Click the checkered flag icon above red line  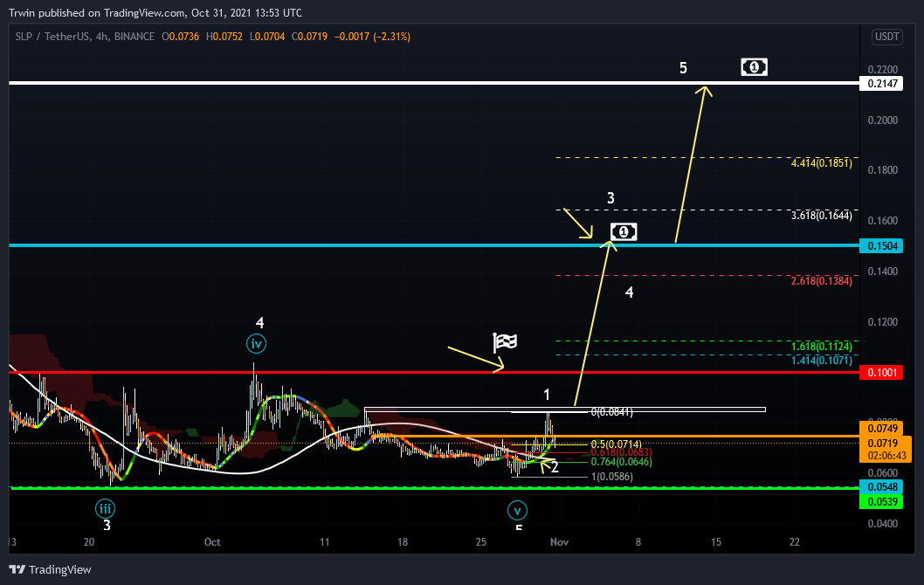click(505, 341)
